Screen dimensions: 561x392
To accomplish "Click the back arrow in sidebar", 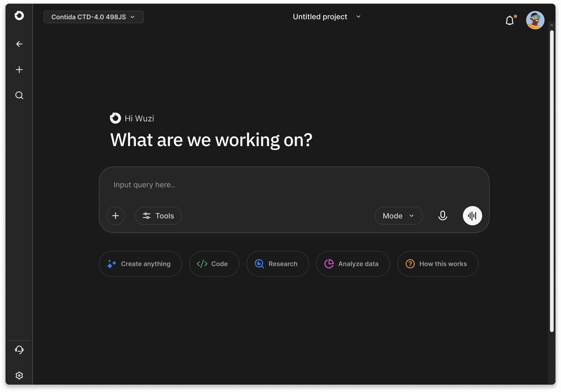I will pos(19,44).
